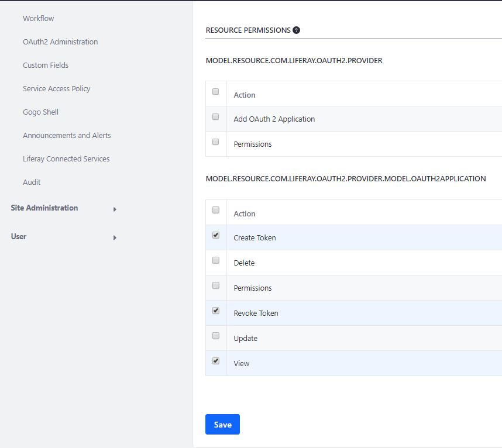This screenshot has height=448, width=502.
Task: Uncheck the Revoke Token permission
Action: tap(215, 311)
